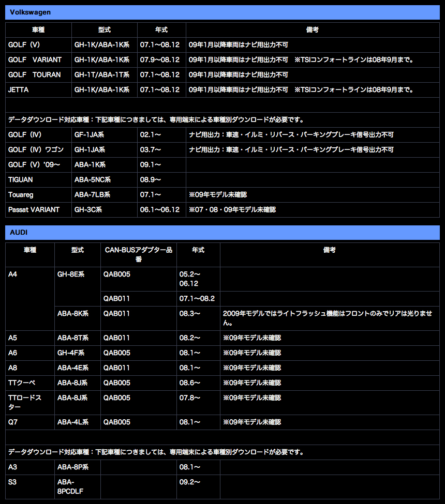Select the Audi A5 model cell

(30, 338)
